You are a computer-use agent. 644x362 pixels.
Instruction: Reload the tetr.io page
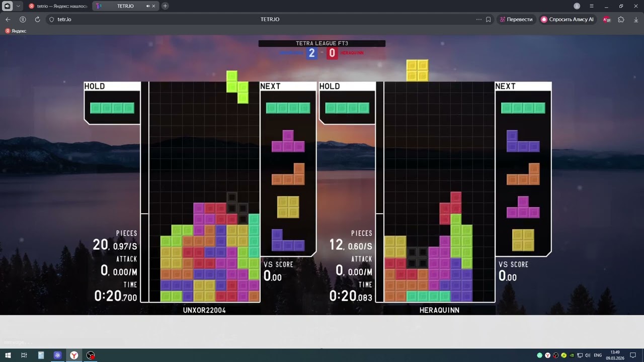coord(37,19)
